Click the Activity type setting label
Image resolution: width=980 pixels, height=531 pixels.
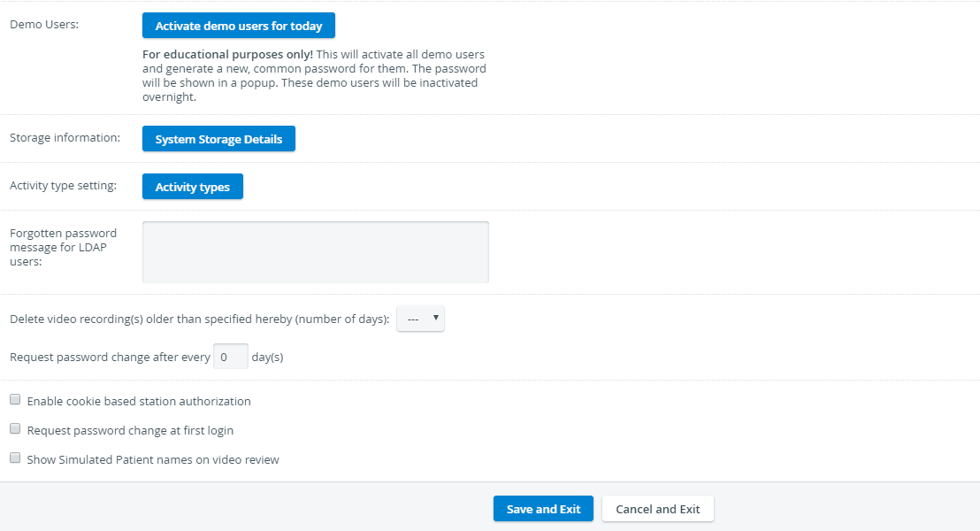(x=63, y=185)
